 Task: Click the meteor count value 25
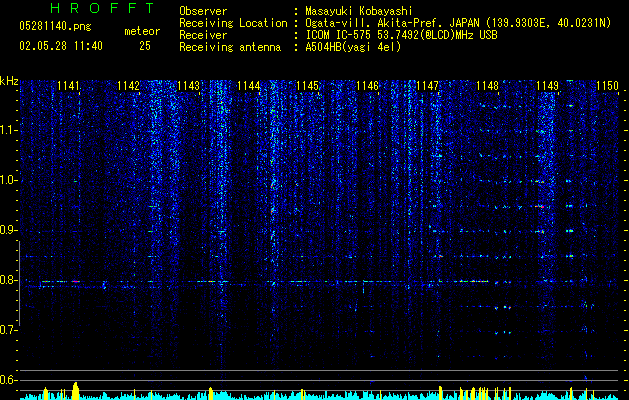[145, 46]
